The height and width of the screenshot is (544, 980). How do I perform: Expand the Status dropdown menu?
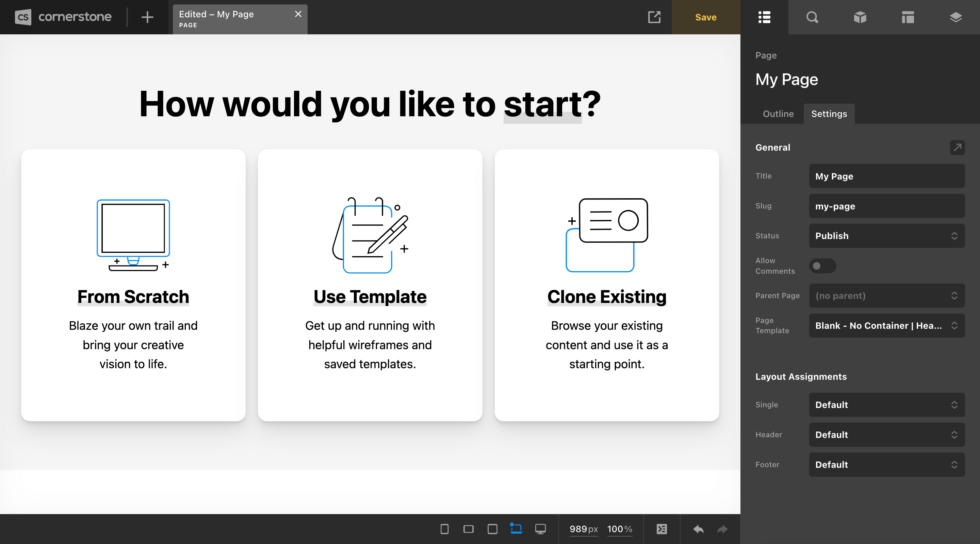885,236
